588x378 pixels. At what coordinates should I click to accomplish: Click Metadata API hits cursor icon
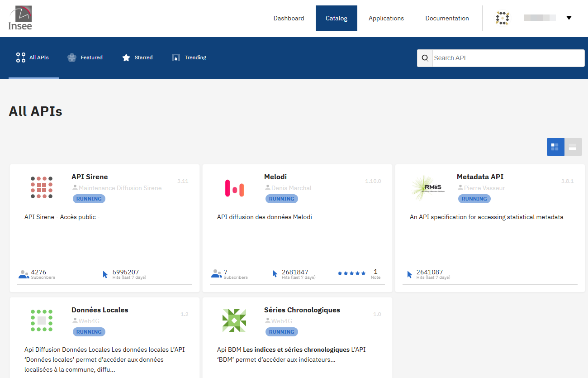pyautogui.click(x=409, y=274)
